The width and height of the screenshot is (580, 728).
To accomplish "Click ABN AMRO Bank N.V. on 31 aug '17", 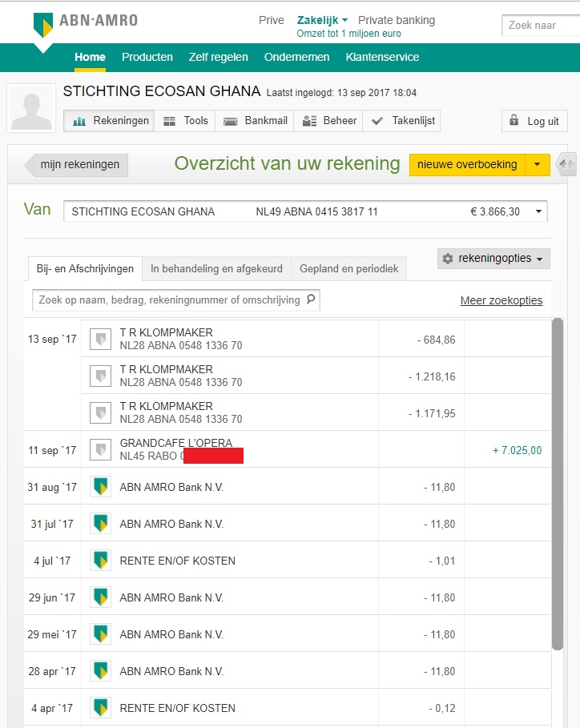I will pos(171,487).
